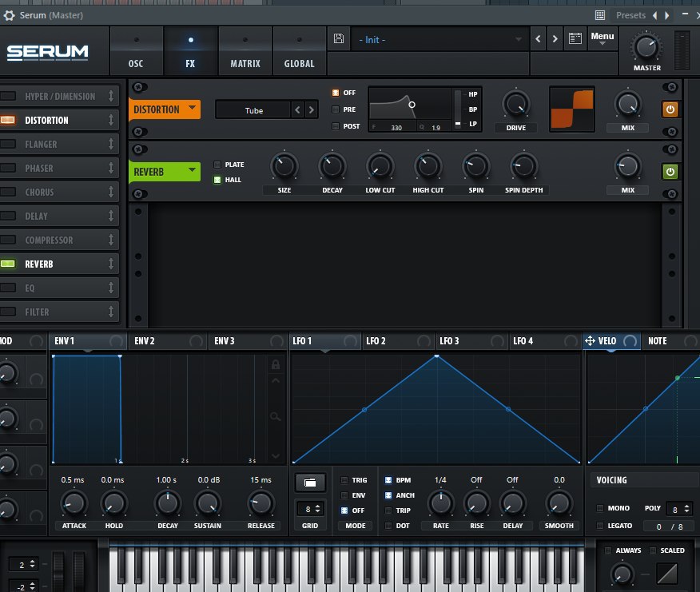Select the LFO 2 tab

pyautogui.click(x=398, y=341)
